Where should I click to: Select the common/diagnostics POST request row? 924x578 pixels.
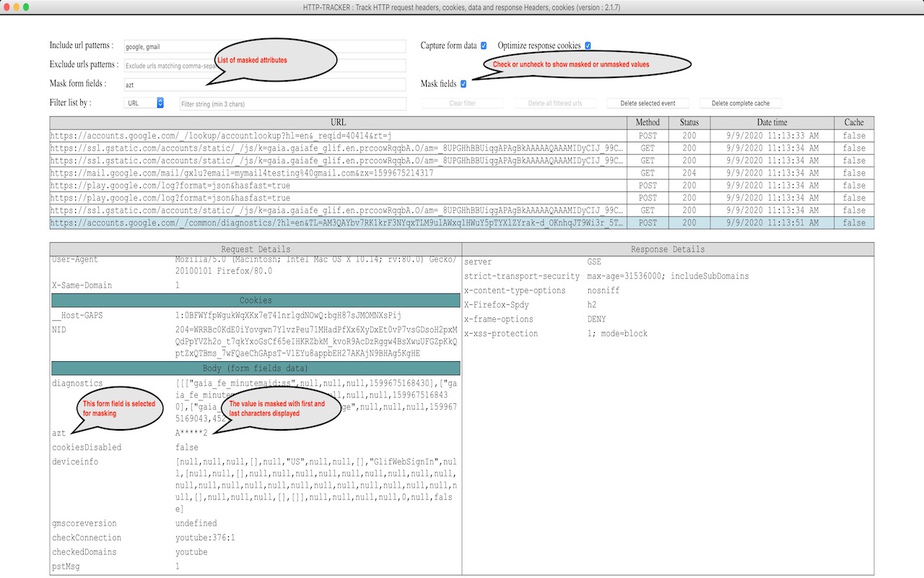462,223
